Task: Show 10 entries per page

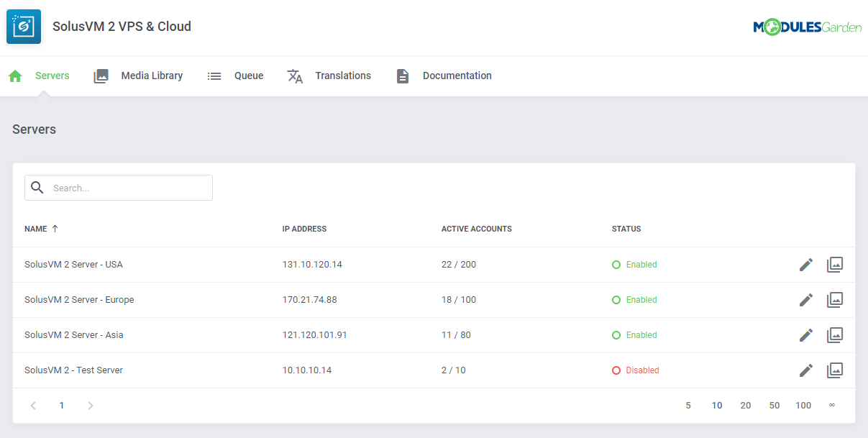Action: [717, 406]
